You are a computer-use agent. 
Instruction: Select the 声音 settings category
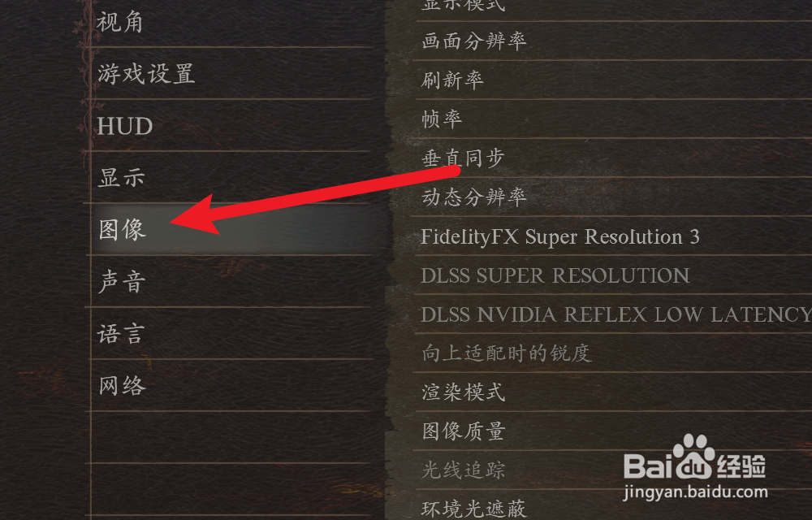tap(231, 281)
